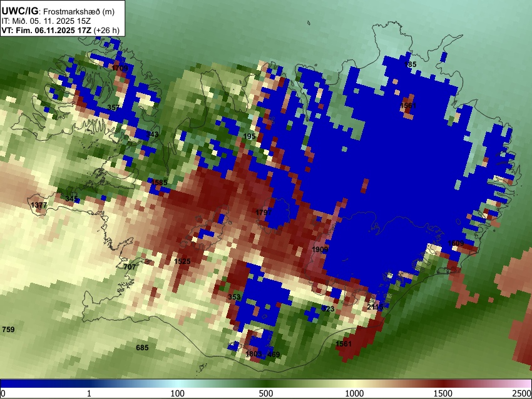Click the map label 1797

click(263, 213)
